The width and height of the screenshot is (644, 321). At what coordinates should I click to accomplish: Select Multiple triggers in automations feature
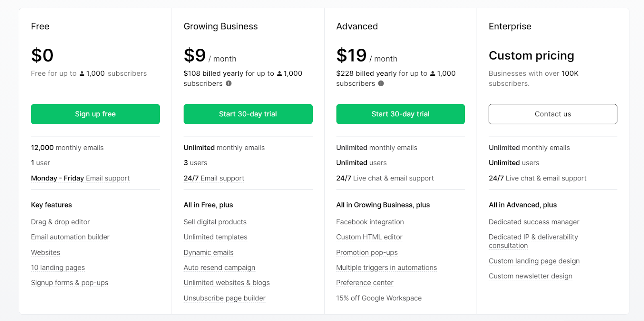point(386,267)
